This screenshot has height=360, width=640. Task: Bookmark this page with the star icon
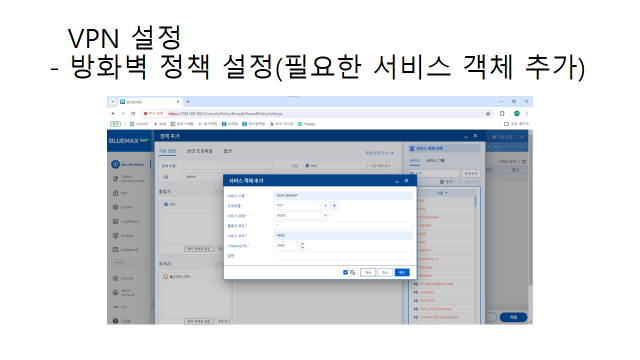pyautogui.click(x=488, y=113)
